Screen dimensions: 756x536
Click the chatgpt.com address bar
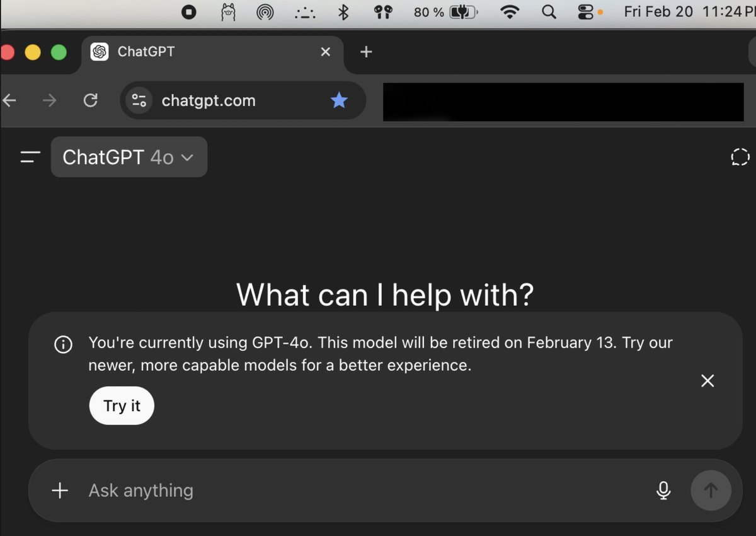pyautogui.click(x=243, y=100)
